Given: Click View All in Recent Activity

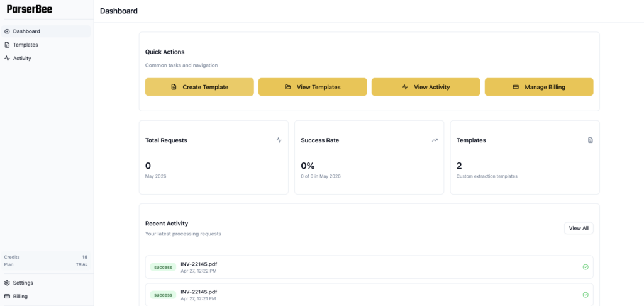Looking at the screenshot, I should click(x=579, y=229).
